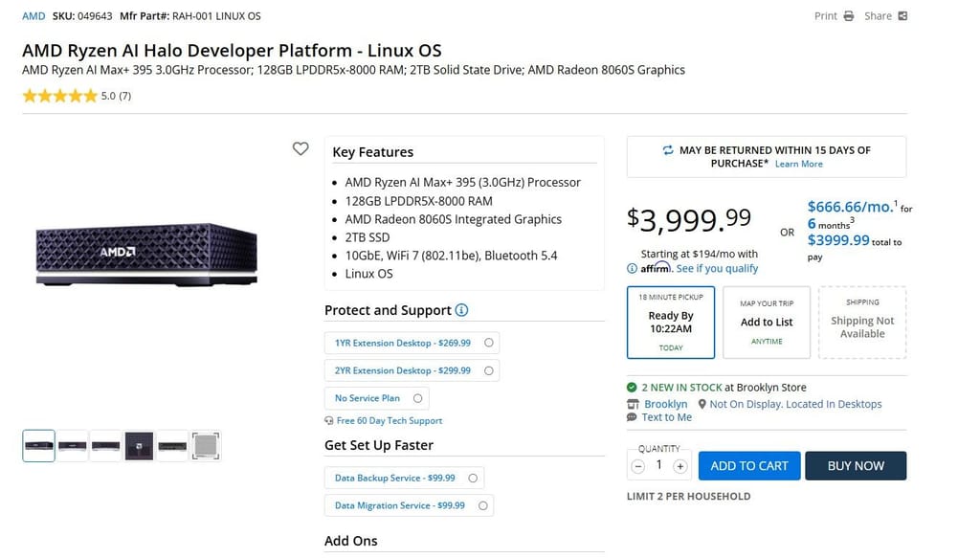This screenshot has height=558, width=980.
Task: Click main AMD mini PC product image
Action: pyautogui.click(x=146, y=255)
